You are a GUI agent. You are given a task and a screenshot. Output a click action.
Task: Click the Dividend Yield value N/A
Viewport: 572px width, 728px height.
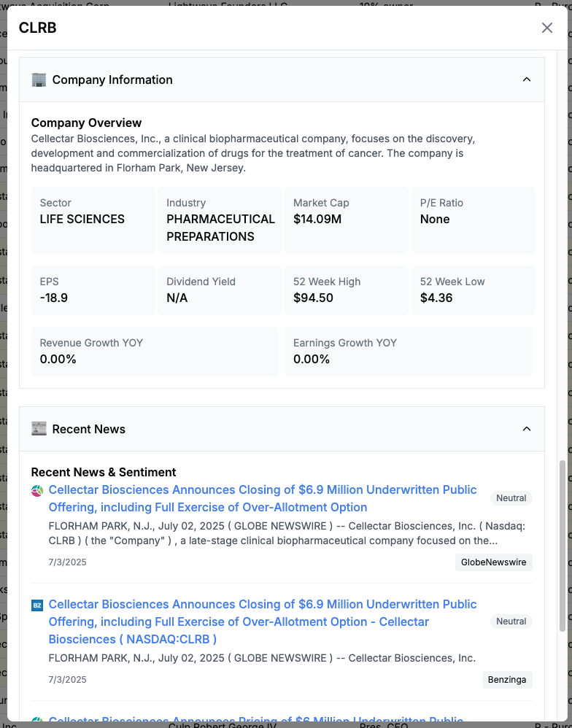(x=177, y=298)
